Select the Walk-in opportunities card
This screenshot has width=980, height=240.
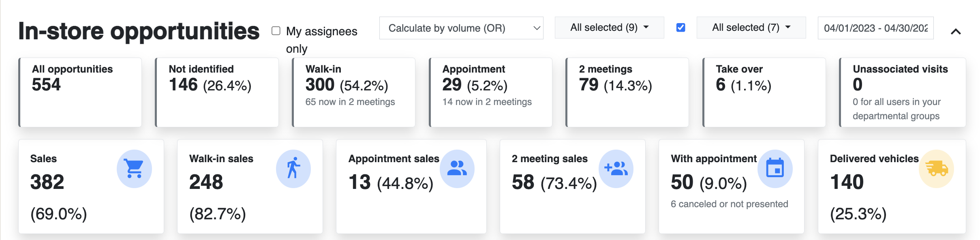(x=354, y=92)
